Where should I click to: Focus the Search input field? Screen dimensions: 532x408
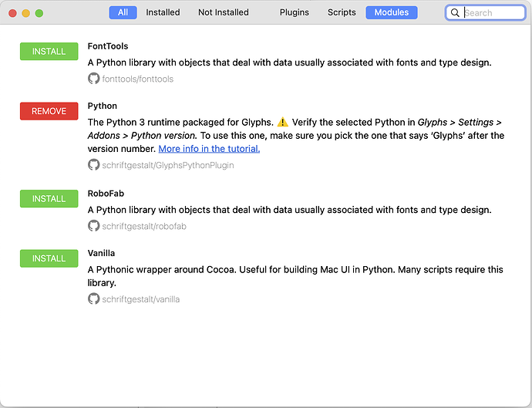pyautogui.click(x=493, y=13)
